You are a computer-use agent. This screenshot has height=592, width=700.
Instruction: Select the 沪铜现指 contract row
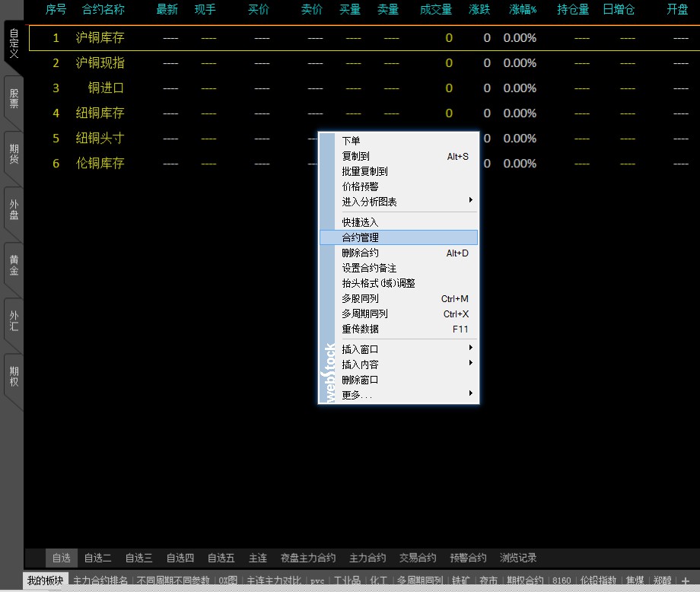pos(100,63)
